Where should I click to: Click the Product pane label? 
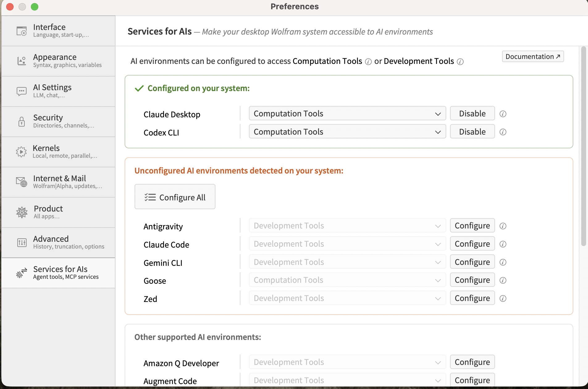(x=48, y=209)
